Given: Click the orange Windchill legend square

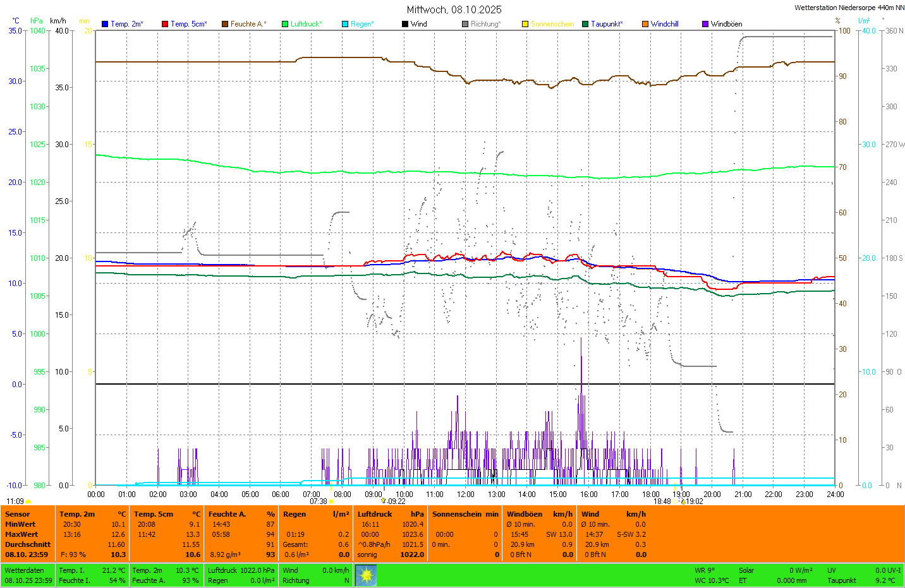Looking at the screenshot, I should 645,24.
